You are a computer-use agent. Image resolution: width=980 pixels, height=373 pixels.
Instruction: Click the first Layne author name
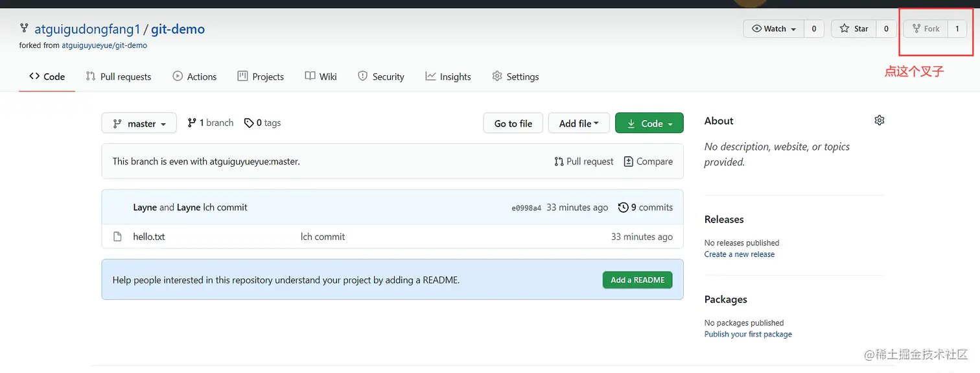[145, 208]
